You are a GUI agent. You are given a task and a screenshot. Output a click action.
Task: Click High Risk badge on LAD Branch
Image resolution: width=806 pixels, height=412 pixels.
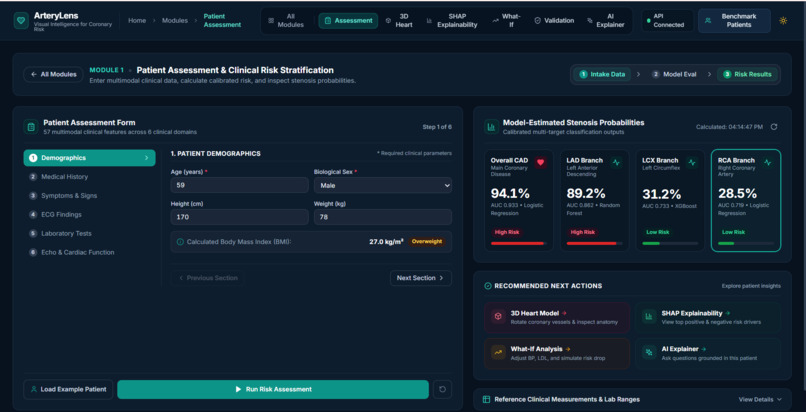(583, 232)
